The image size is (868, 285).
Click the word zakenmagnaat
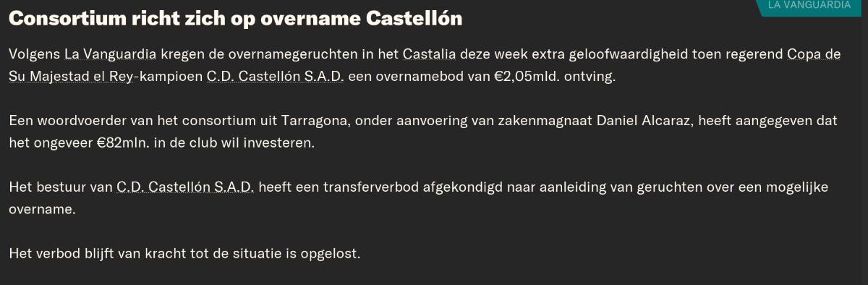click(549, 121)
